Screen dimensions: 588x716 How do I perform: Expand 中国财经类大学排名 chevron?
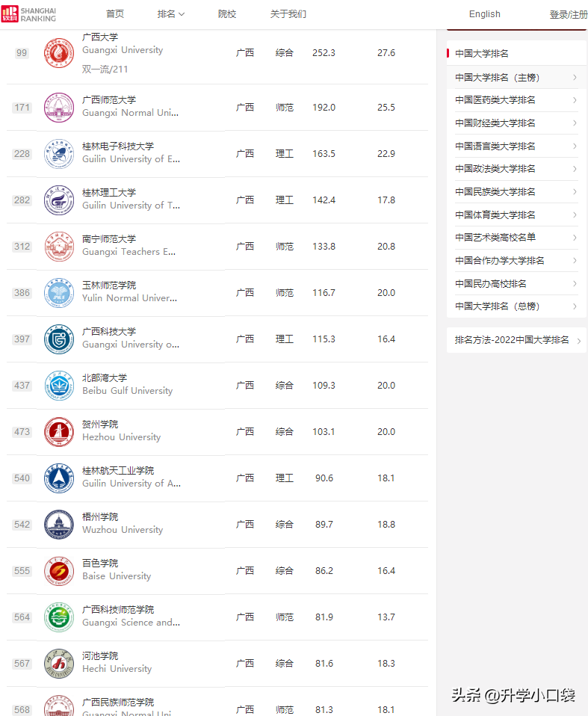[575, 123]
